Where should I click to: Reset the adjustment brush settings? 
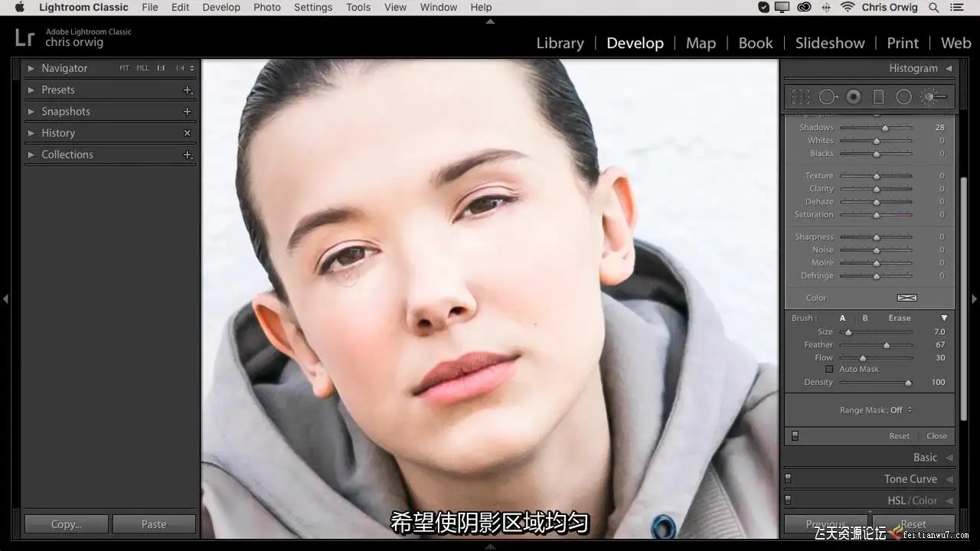click(900, 436)
